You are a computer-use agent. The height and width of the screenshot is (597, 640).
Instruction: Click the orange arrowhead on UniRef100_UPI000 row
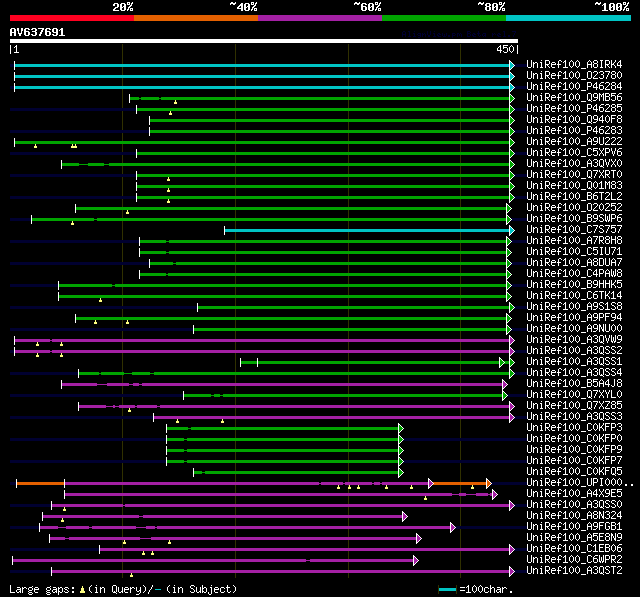tap(489, 484)
